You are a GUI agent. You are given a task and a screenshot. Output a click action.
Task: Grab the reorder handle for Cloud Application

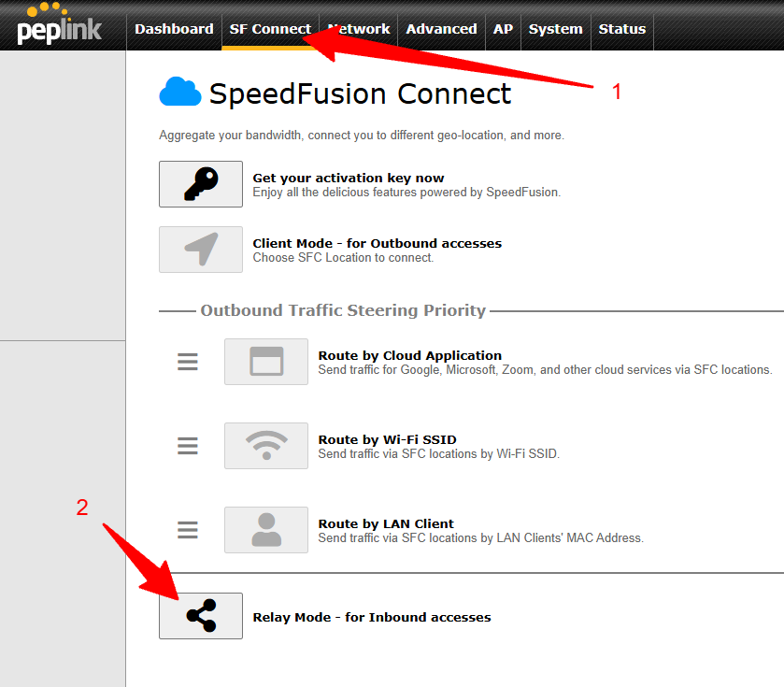(x=188, y=362)
